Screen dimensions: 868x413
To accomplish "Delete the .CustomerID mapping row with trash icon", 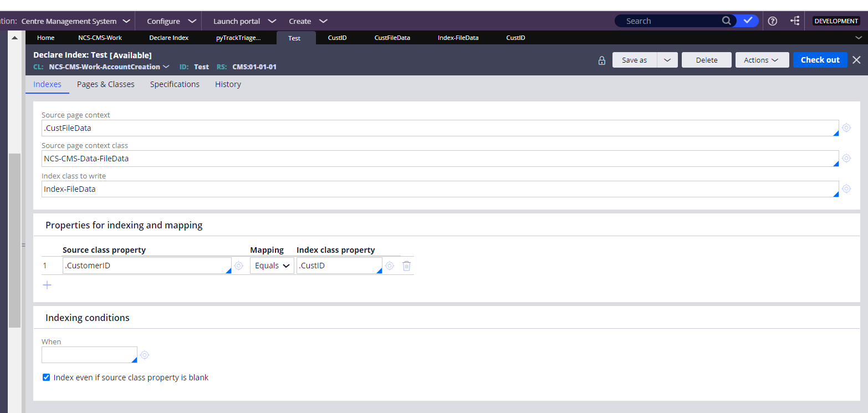I will [x=406, y=266].
